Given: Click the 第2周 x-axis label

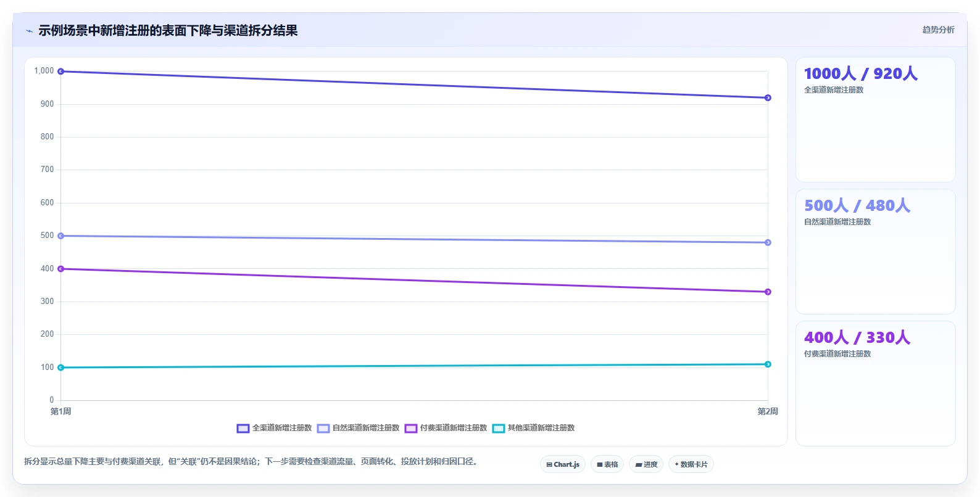Looking at the screenshot, I should [768, 411].
